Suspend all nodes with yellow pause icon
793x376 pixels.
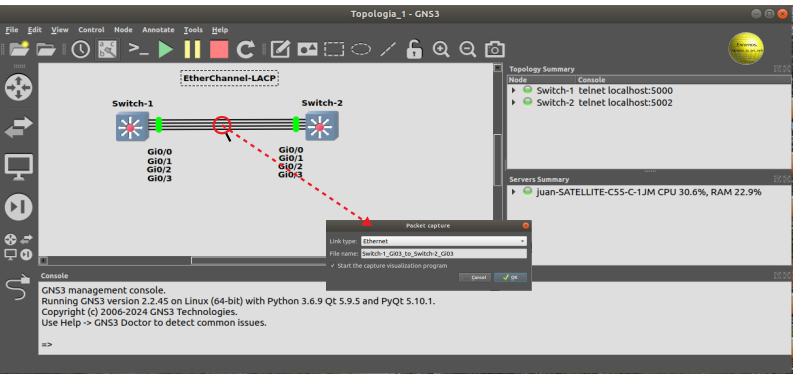(192, 49)
